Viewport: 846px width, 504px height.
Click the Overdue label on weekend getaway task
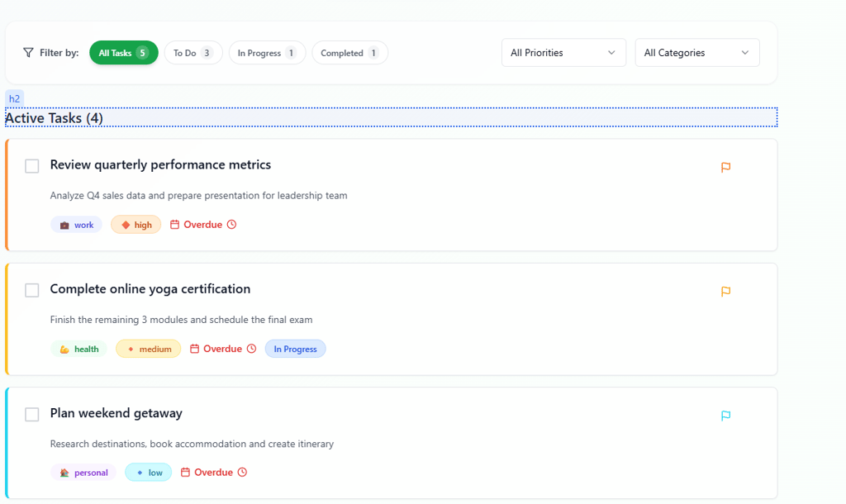[x=213, y=472]
